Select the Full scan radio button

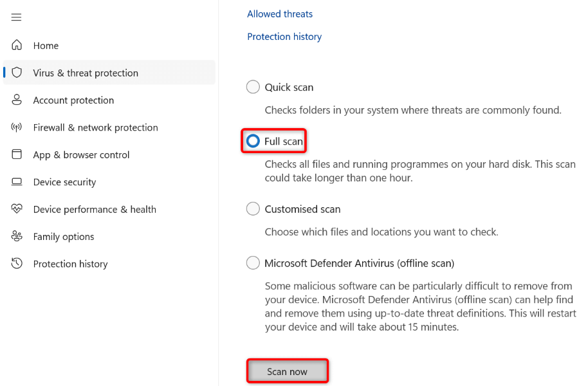(x=253, y=141)
